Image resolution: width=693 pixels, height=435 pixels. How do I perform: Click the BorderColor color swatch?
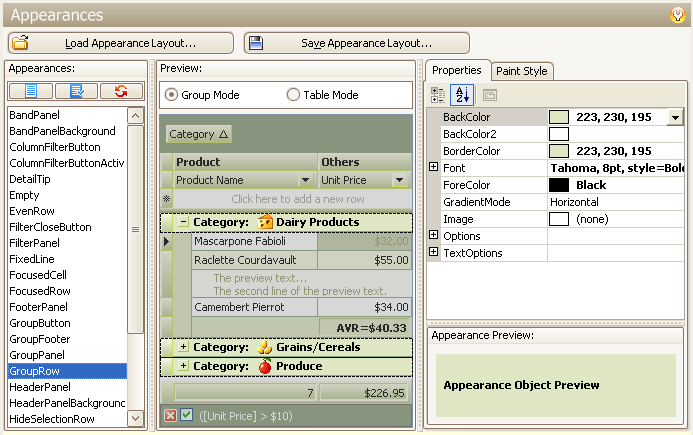(x=559, y=151)
